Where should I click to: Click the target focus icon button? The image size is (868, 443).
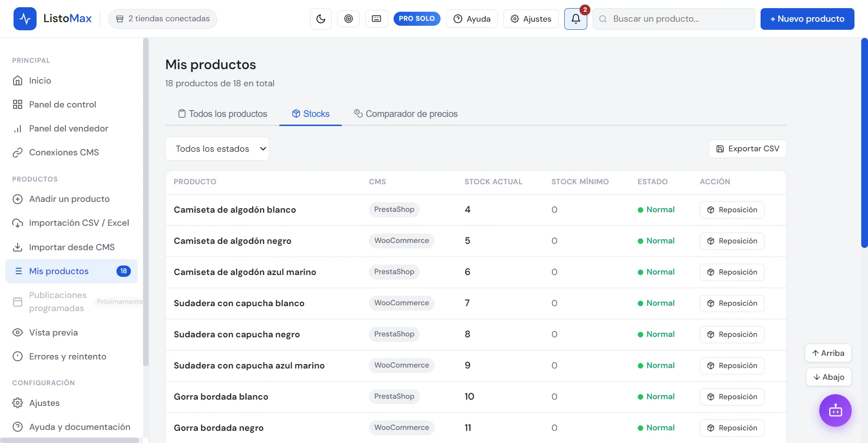point(348,19)
